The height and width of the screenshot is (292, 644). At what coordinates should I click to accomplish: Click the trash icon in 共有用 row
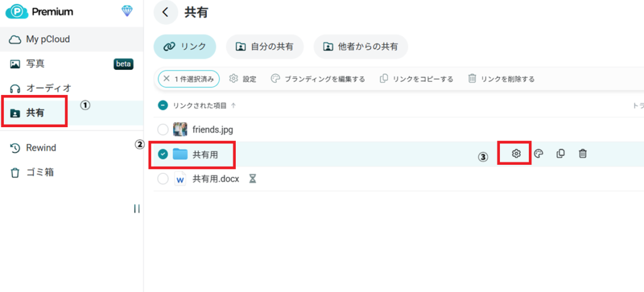point(583,154)
